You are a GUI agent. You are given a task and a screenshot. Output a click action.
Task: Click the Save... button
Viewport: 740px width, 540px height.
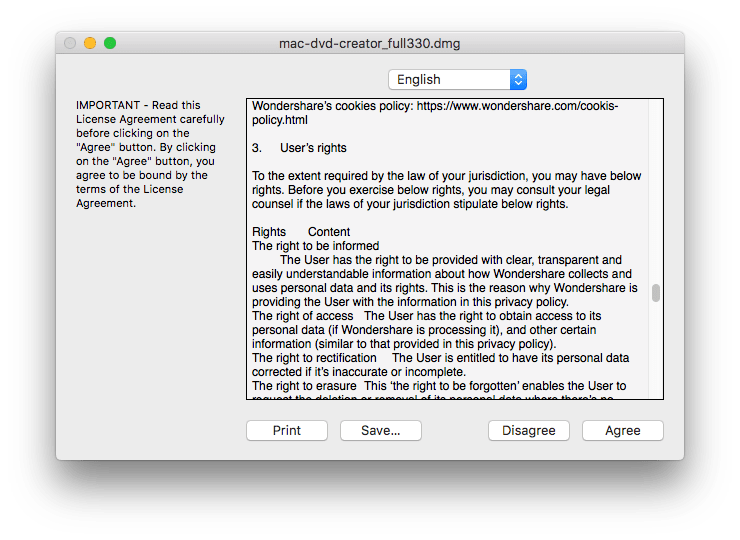pos(380,430)
